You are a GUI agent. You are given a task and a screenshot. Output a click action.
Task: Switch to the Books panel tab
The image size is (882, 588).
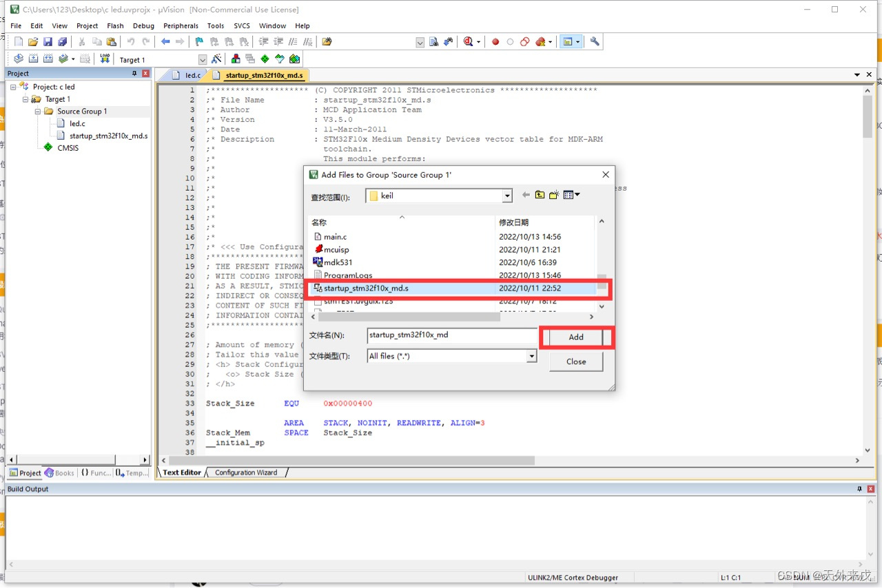click(59, 473)
